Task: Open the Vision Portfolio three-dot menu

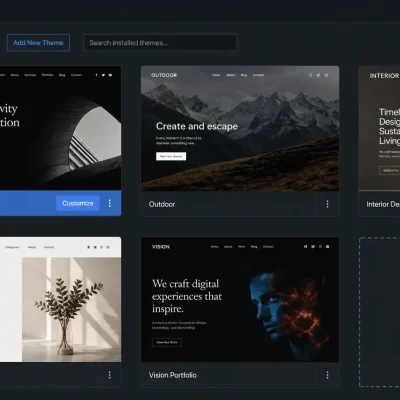Action: (327, 375)
